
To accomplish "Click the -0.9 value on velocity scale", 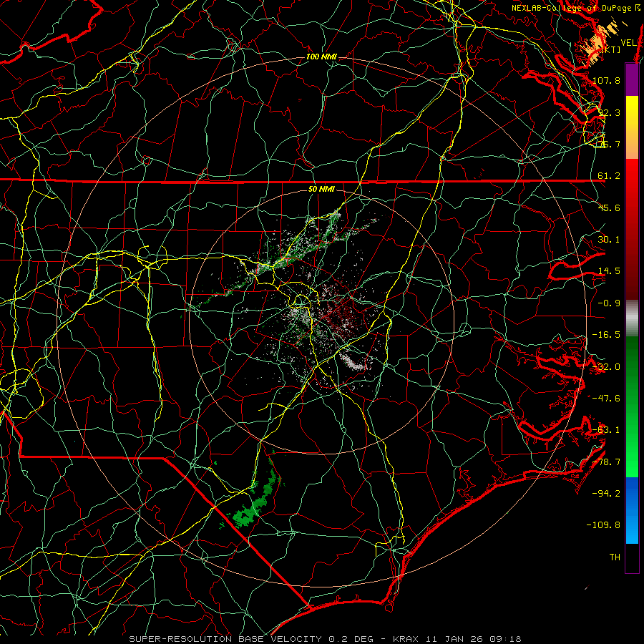I will 609,303.
